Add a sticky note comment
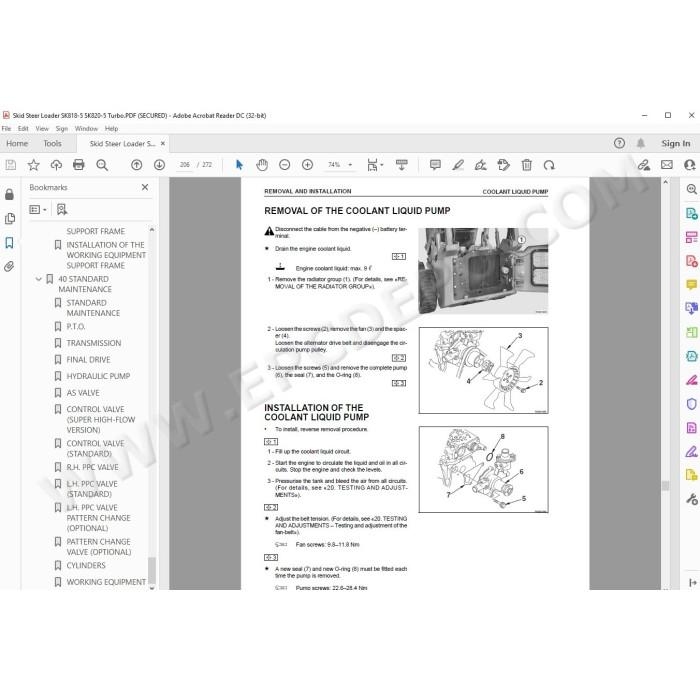700x700 pixels. click(x=435, y=165)
